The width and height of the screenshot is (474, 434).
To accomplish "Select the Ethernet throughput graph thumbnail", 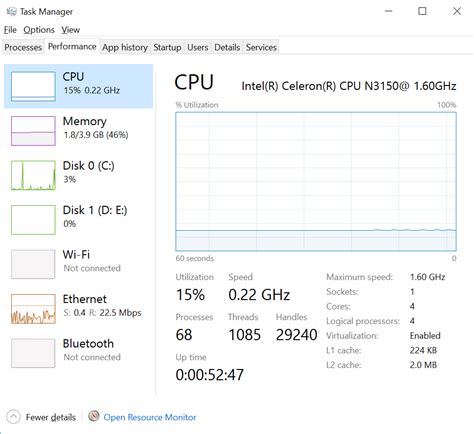I will (33, 309).
